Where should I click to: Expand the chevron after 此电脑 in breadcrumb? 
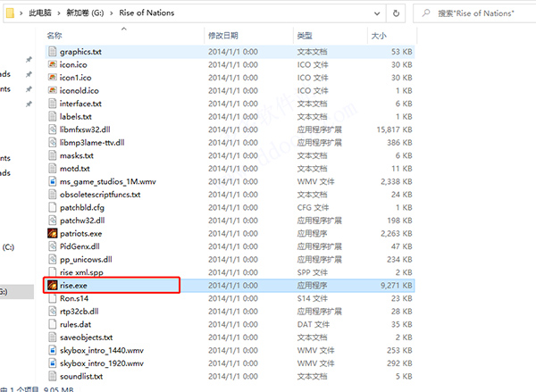point(59,13)
